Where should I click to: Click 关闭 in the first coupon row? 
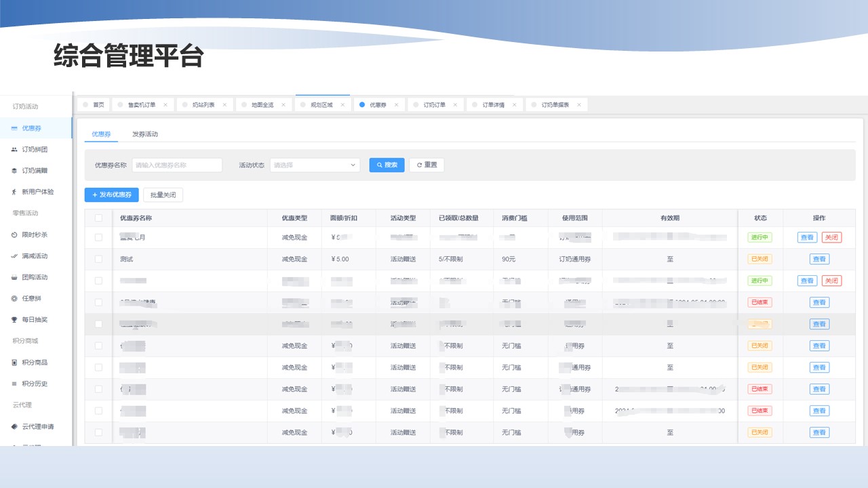[831, 237]
